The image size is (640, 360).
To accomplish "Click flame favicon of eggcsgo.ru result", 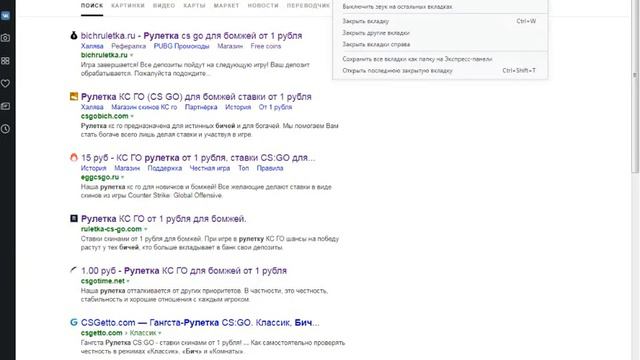I will [74, 157].
